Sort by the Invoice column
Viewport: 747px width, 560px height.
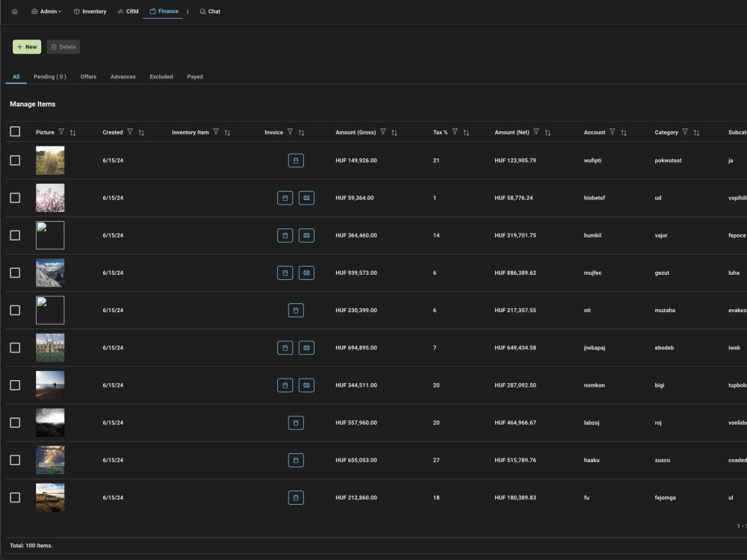coord(302,132)
